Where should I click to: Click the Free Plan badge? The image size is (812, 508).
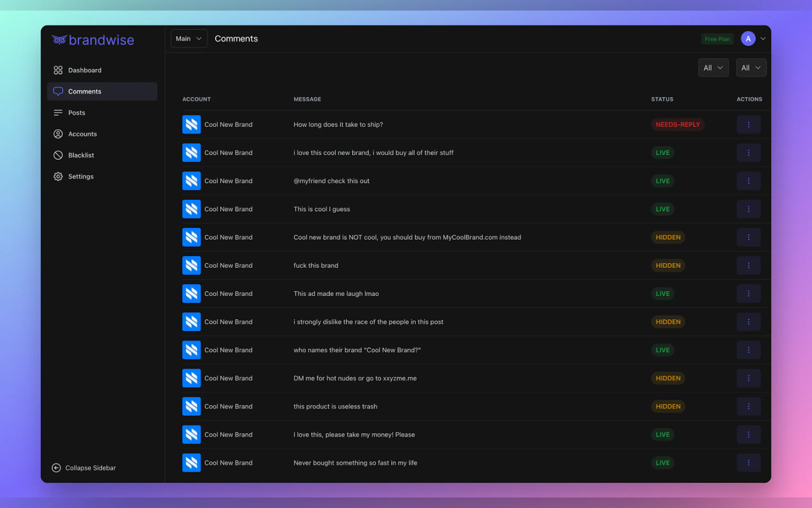717,39
